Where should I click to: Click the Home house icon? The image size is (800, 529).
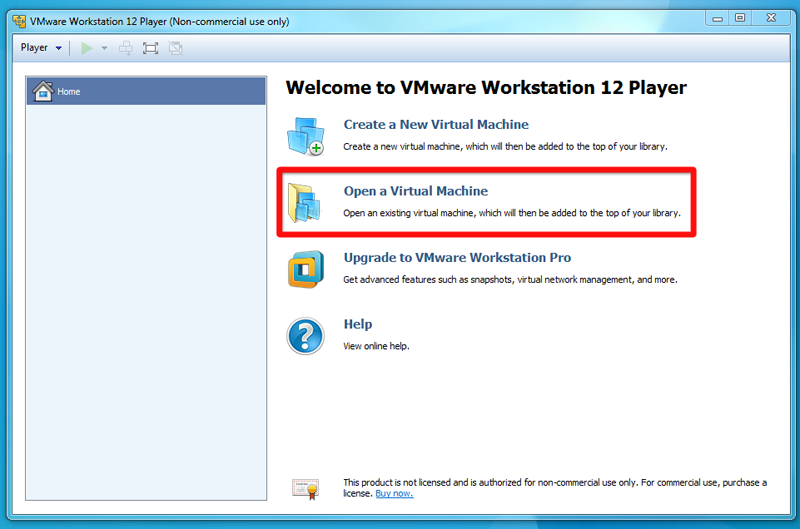click(x=43, y=91)
